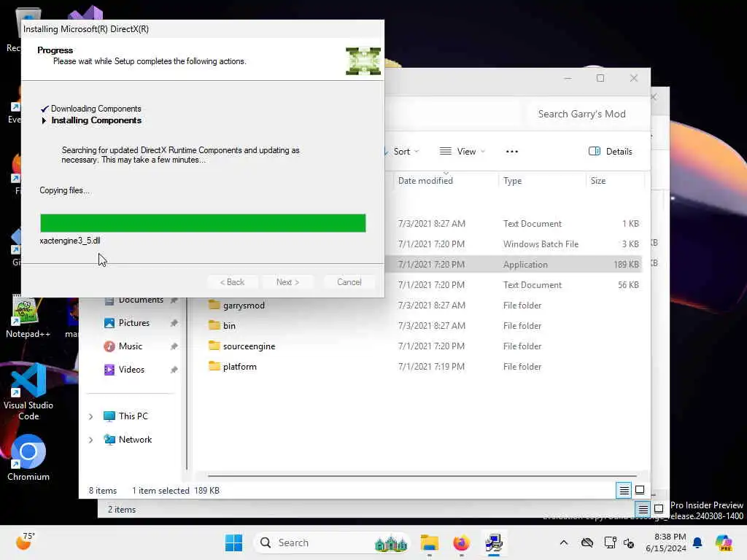Select the garrysmod folder

point(244,306)
